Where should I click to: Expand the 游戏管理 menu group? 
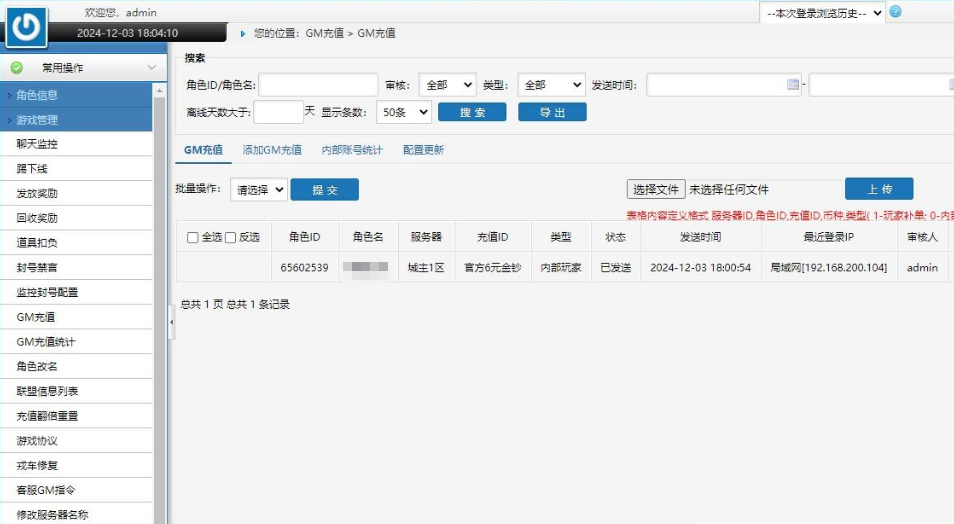tap(76, 120)
